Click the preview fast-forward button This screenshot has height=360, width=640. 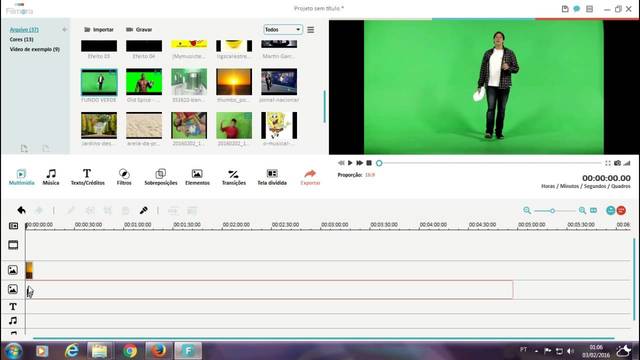(359, 163)
